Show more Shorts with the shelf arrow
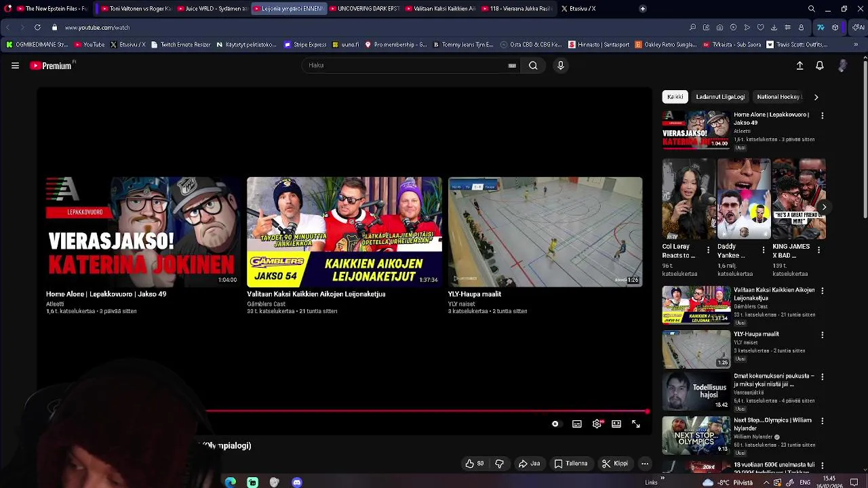 823,207
